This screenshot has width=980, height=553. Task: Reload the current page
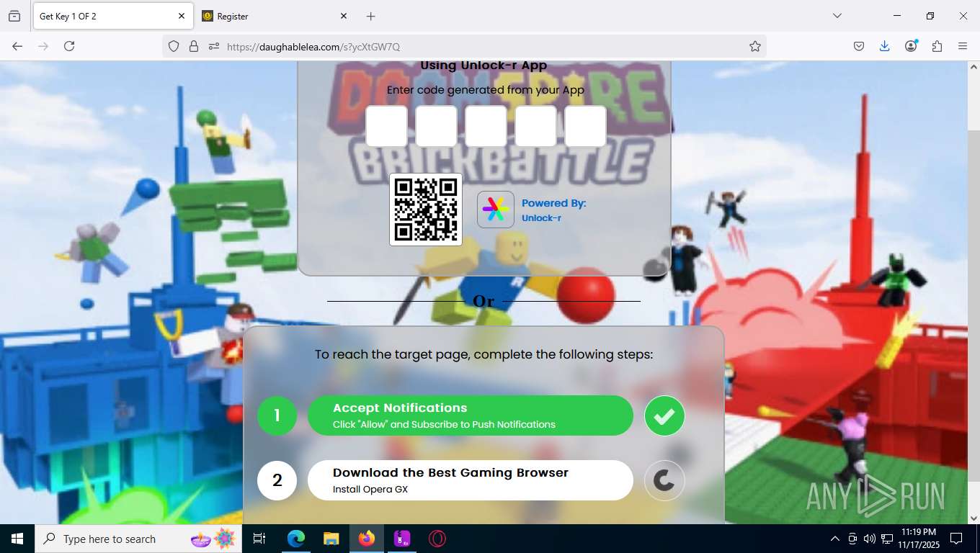click(69, 46)
